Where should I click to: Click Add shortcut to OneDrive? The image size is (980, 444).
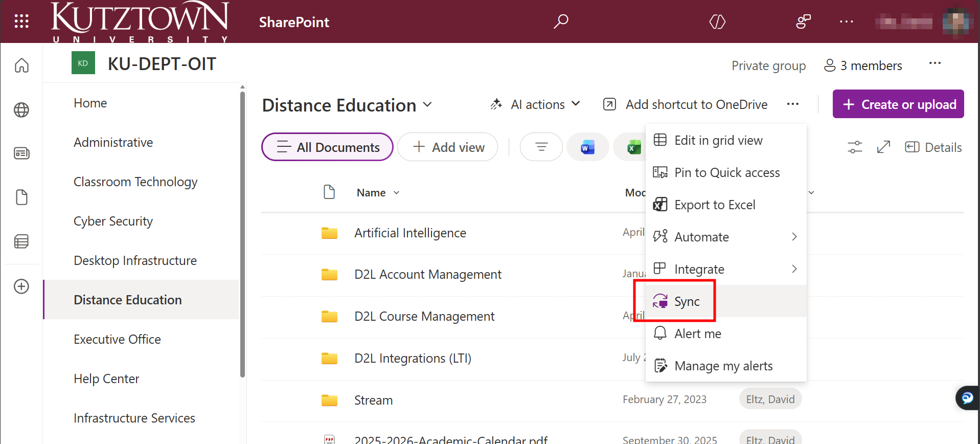click(686, 104)
